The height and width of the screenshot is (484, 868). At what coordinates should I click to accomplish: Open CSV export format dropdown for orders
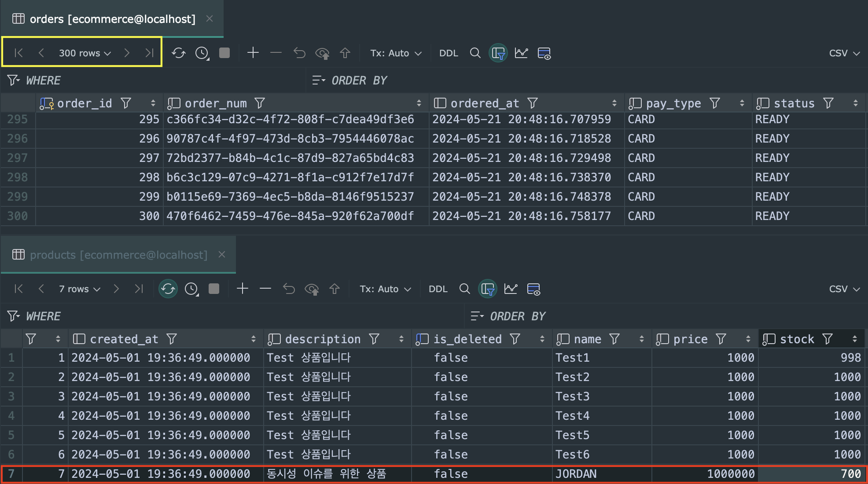pyautogui.click(x=844, y=53)
